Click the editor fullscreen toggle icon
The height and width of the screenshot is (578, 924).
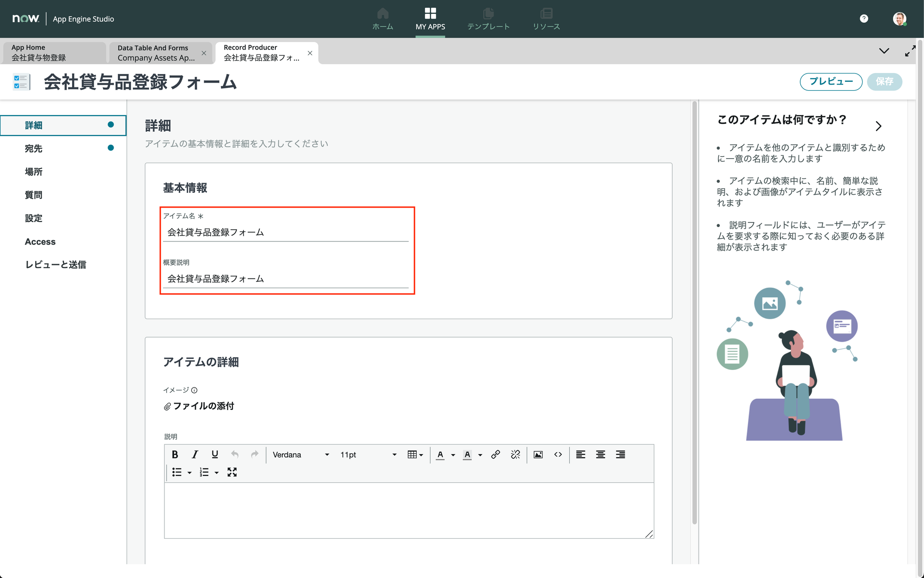(x=232, y=472)
